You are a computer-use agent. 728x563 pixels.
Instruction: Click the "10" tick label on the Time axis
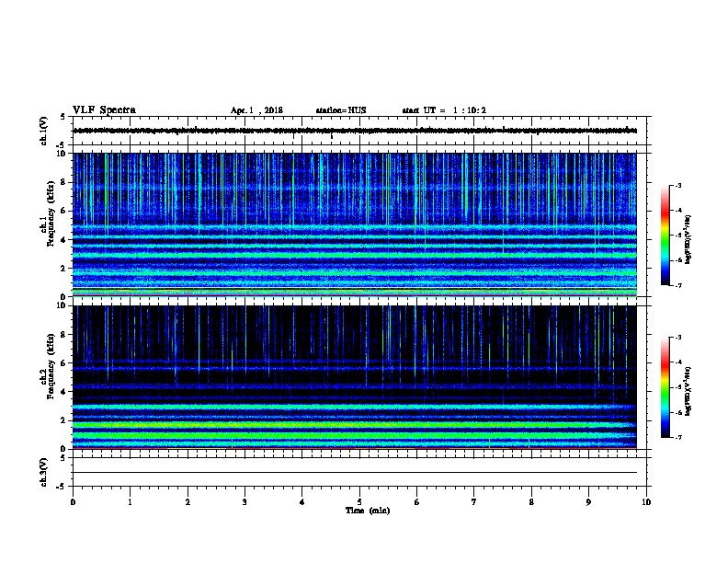point(646,502)
